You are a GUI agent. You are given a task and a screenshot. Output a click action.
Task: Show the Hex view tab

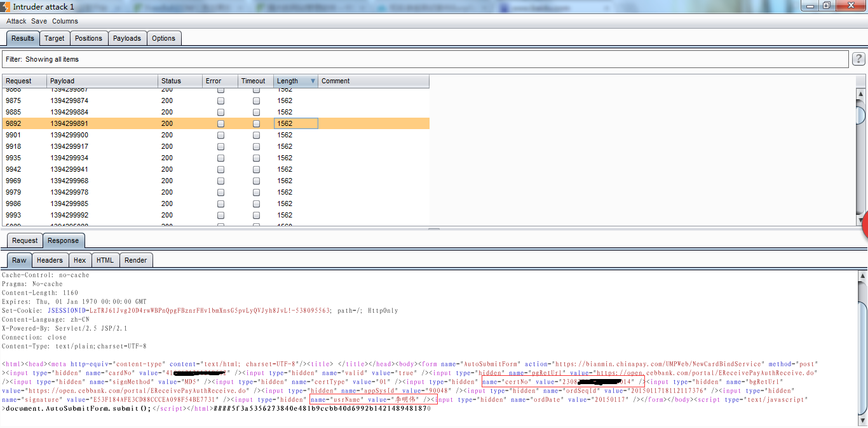pos(79,260)
